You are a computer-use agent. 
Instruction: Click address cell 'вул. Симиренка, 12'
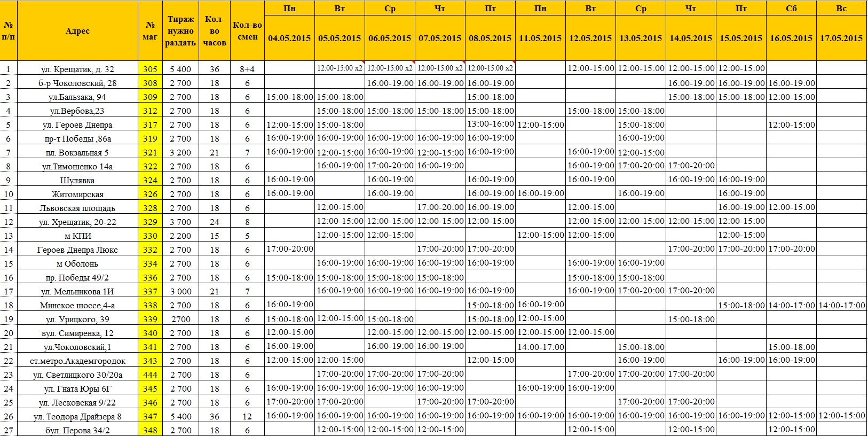[77, 333]
